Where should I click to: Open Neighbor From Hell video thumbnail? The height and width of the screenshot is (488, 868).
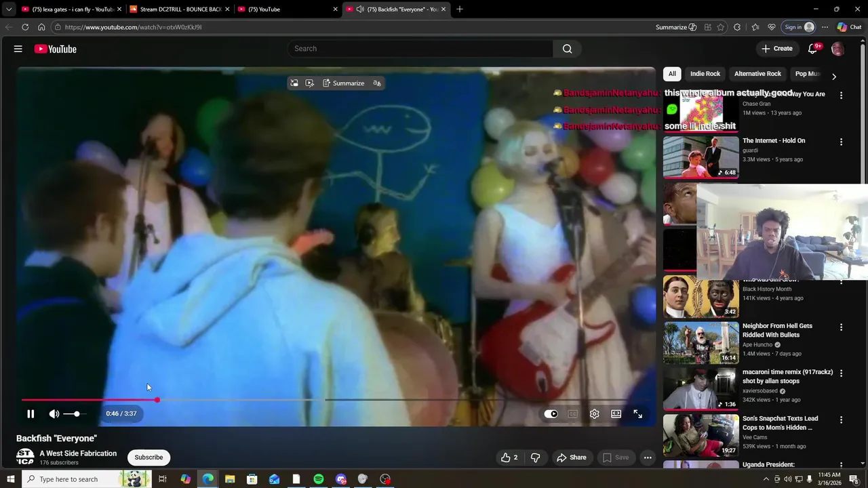tap(701, 343)
